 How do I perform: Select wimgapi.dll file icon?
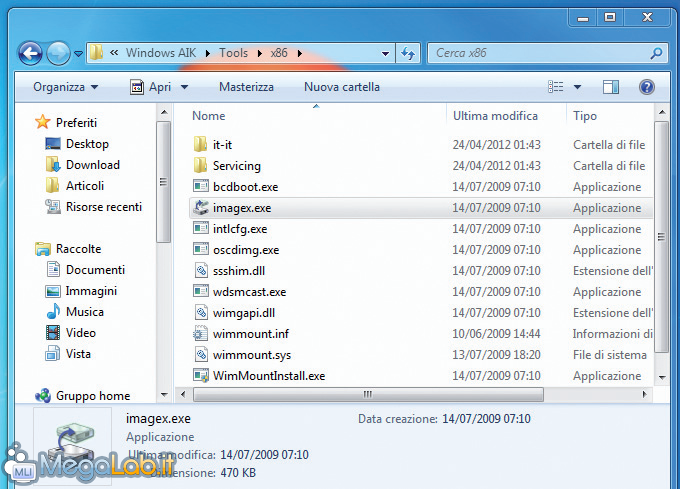coord(200,313)
